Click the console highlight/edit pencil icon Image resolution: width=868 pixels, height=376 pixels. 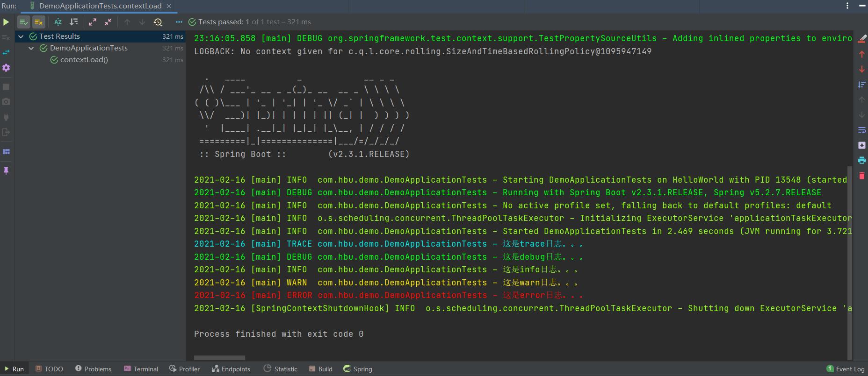tap(862, 39)
